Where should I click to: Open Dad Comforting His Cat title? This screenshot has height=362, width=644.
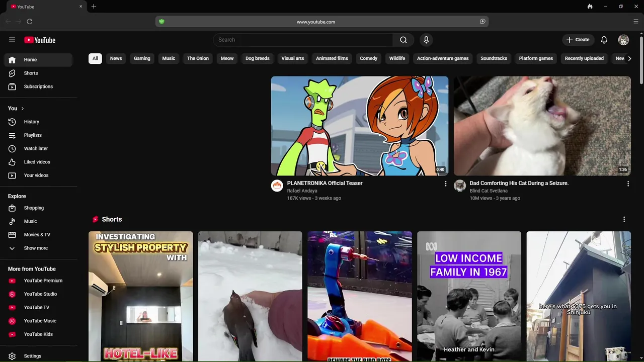point(519,184)
